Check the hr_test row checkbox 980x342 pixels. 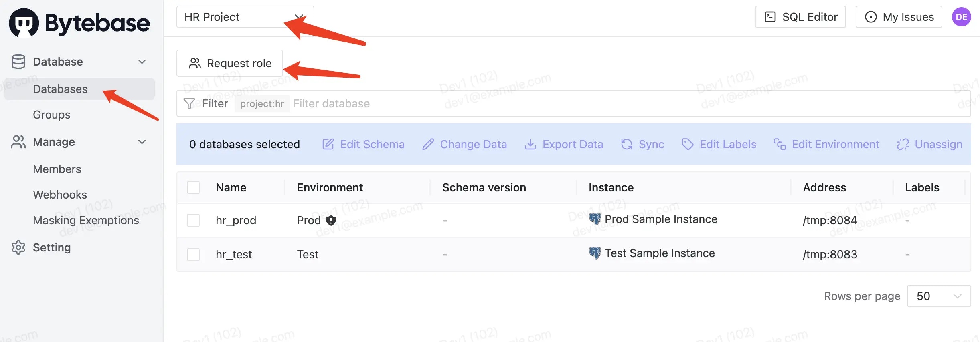tap(193, 254)
